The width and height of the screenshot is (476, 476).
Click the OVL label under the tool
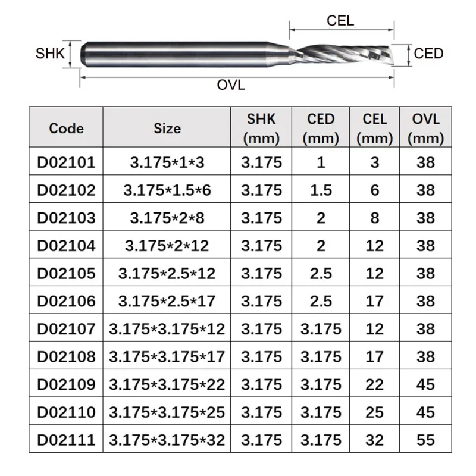[231, 85]
